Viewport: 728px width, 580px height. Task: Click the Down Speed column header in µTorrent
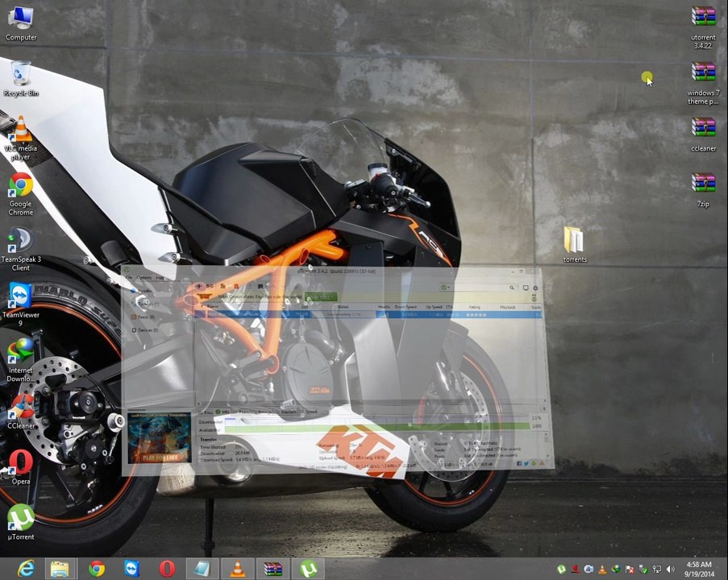(406, 307)
